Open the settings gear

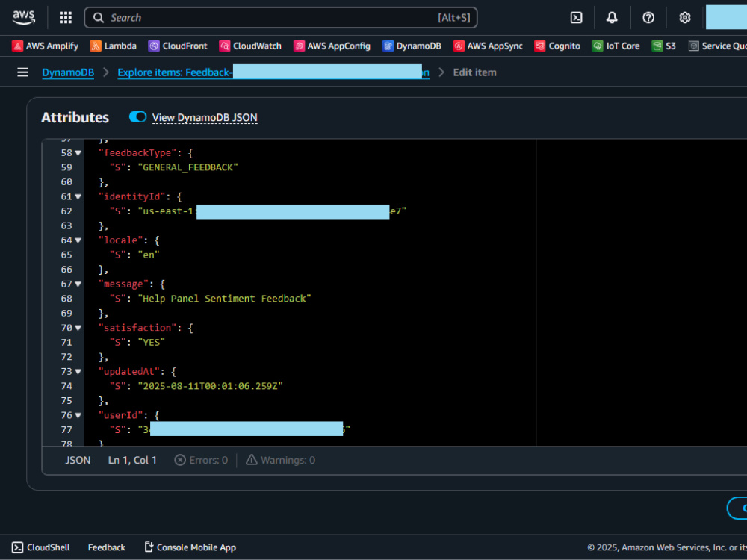(684, 18)
